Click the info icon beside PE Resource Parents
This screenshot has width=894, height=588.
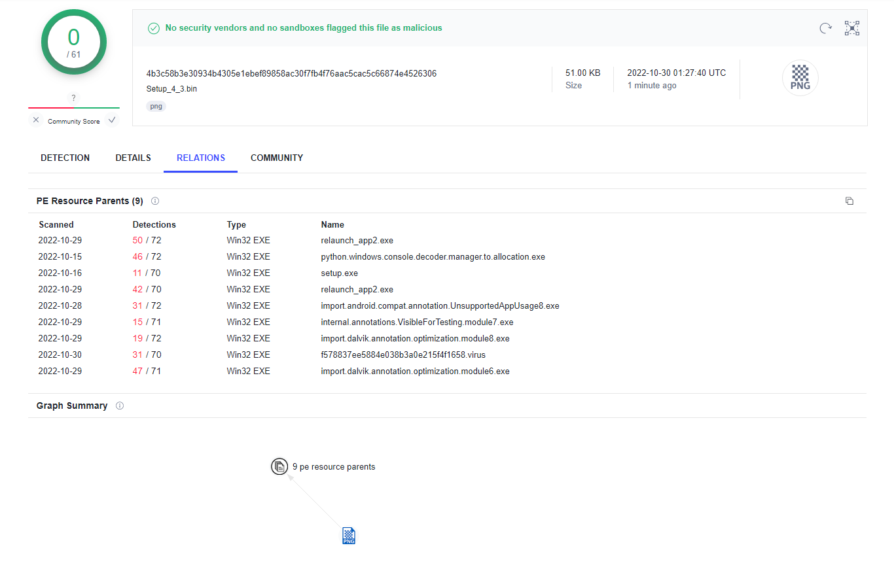pos(155,201)
